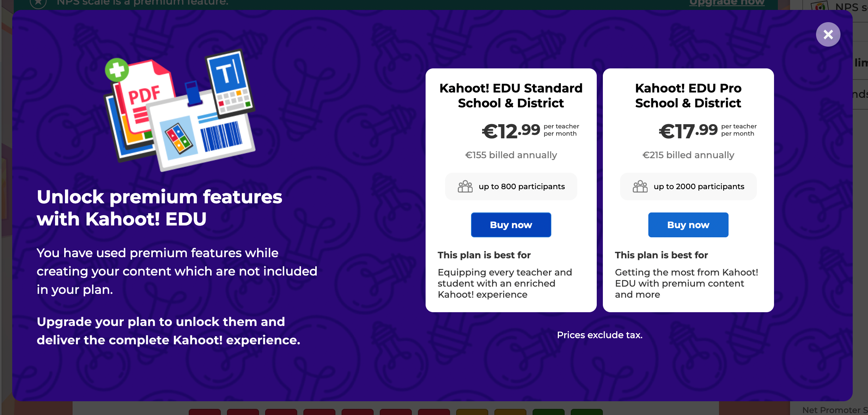Click the 'Prices exclude tax.' note
Screen dimensions: 868x415
click(599, 335)
